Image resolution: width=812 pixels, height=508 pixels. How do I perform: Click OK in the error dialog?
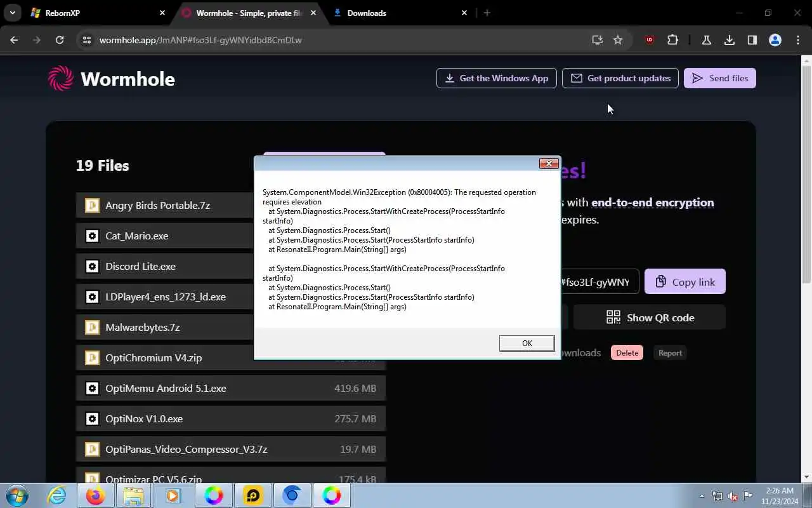click(x=527, y=343)
